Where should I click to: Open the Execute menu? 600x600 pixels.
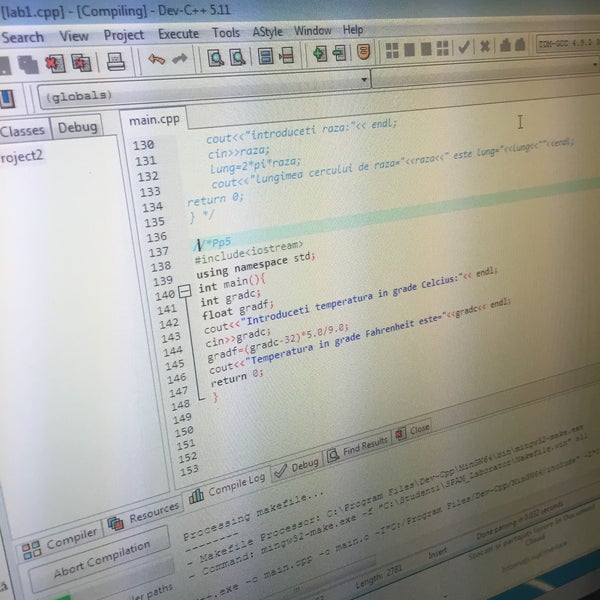(x=178, y=33)
